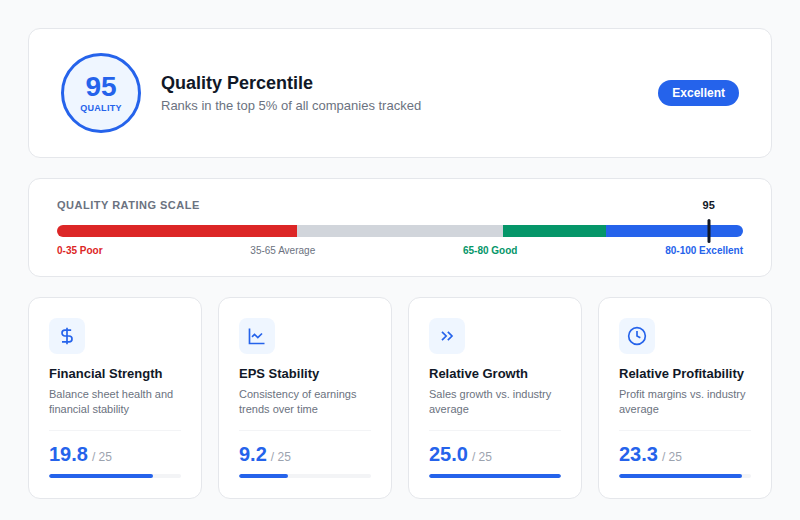Click the Relative Growth progress bar

click(x=495, y=476)
